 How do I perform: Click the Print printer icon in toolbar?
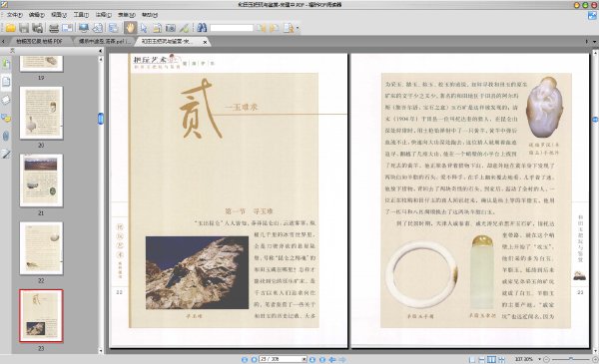pos(54,28)
